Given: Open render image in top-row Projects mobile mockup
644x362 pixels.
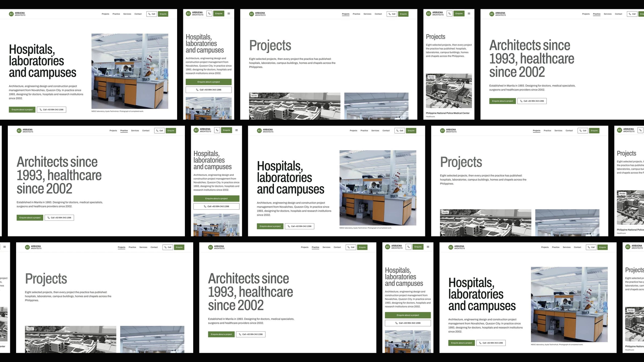Looking at the screenshot, I should (x=449, y=91).
